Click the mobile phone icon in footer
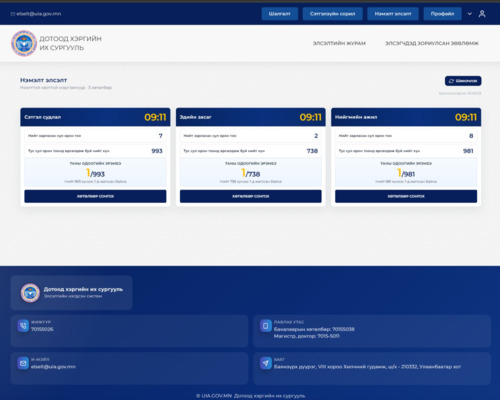Screen dimensions: 500x400 pyautogui.click(x=266, y=326)
